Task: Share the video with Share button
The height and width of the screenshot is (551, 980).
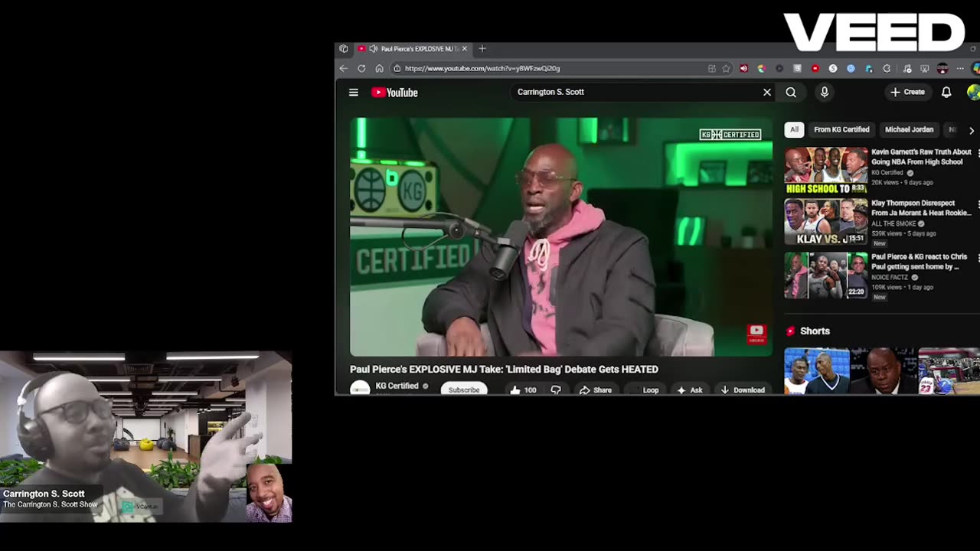Action: pyautogui.click(x=596, y=390)
